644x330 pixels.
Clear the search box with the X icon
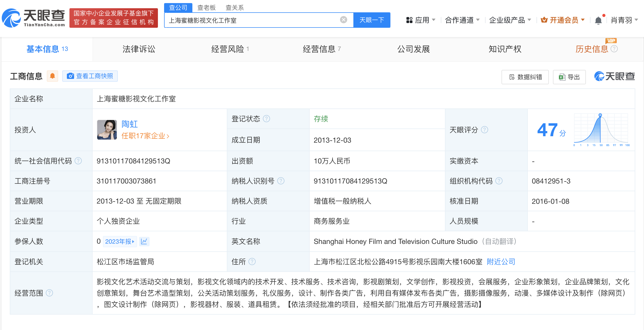344,20
